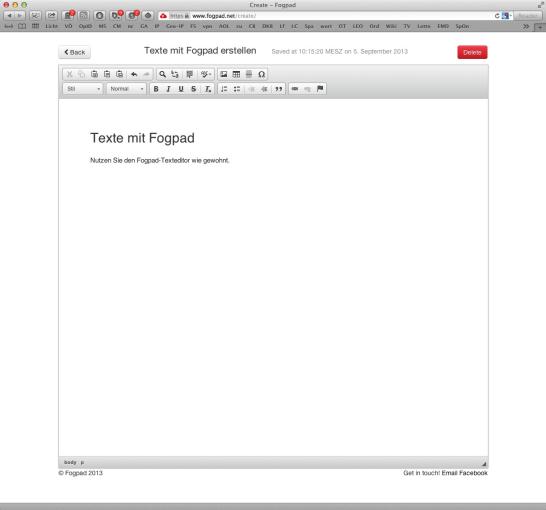Toggle bold formatting
Image resolution: width=546 pixels, height=510 pixels.
click(x=156, y=89)
